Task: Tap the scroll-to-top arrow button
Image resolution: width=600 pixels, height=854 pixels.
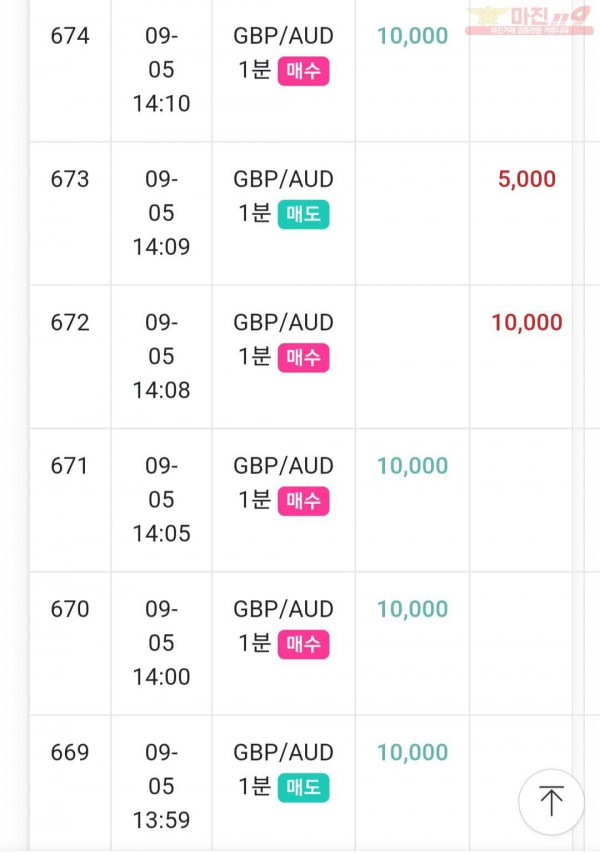Action: [x=551, y=801]
